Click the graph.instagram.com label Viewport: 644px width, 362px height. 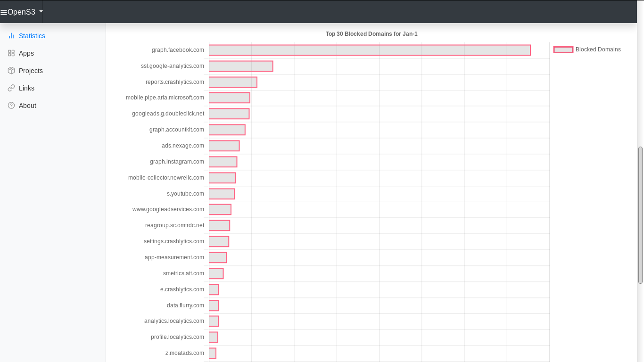point(177,162)
